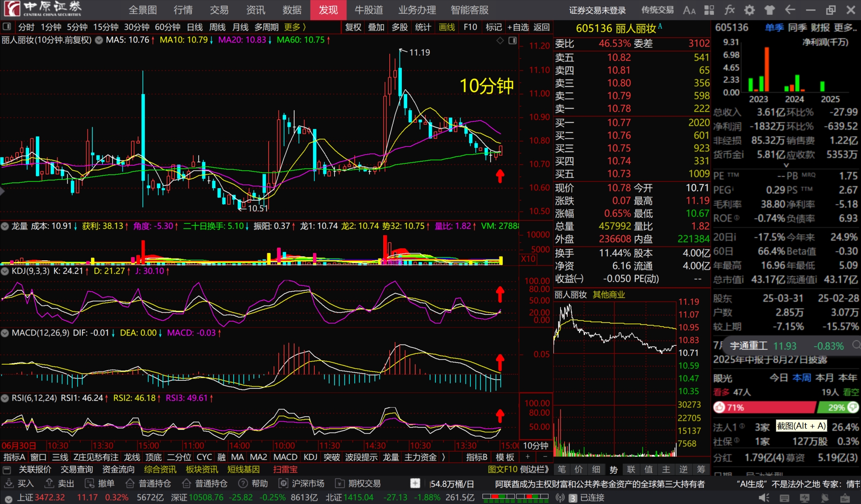Screen dimensions: 861x504
Task: Click the cancel order (撤单) icon
Action: tap(90, 483)
